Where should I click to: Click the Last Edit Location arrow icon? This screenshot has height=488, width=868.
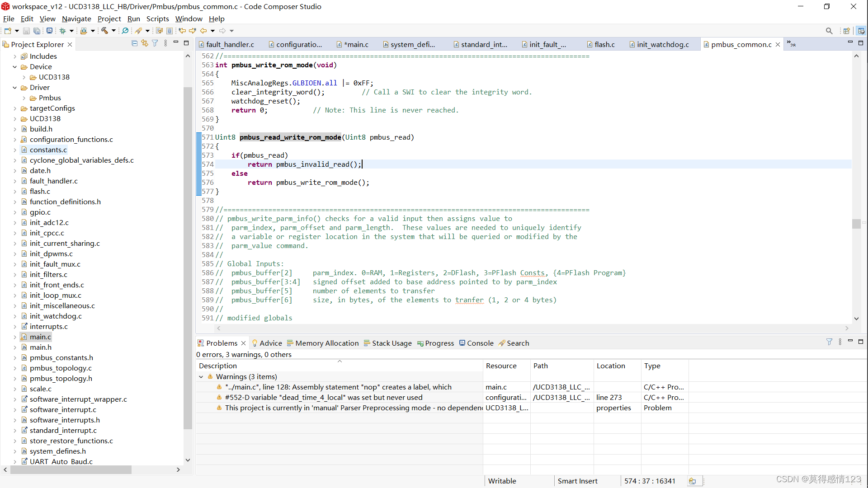click(182, 31)
